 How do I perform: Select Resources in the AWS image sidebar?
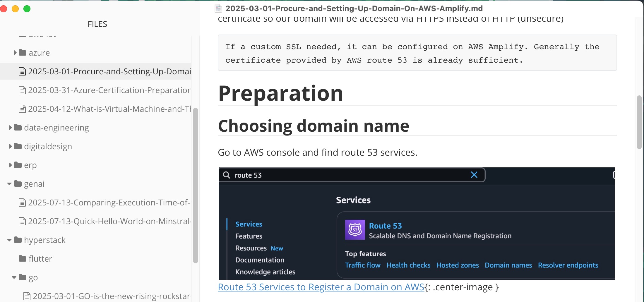251,248
